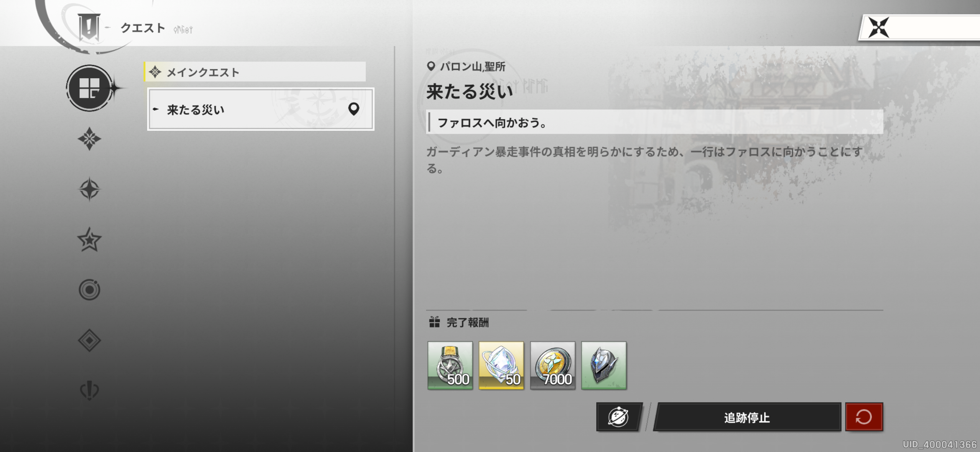
Task: Inspect the helmet reward item
Action: 603,365
